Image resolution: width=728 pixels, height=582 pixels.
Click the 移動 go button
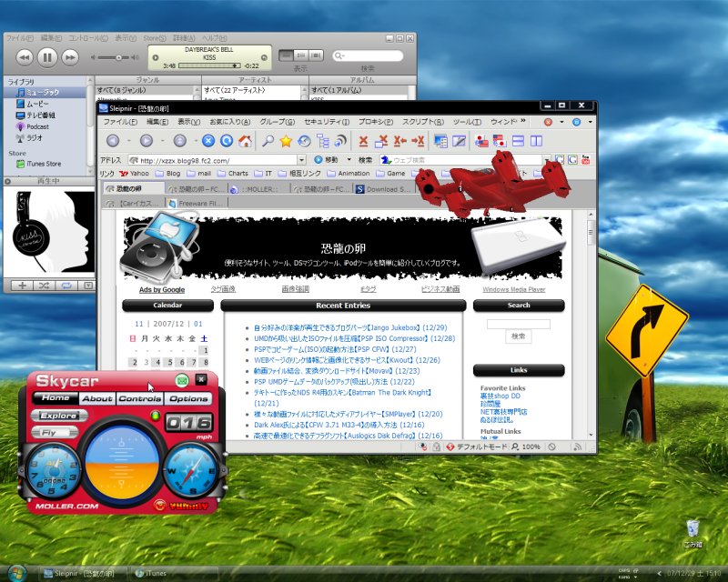326,160
